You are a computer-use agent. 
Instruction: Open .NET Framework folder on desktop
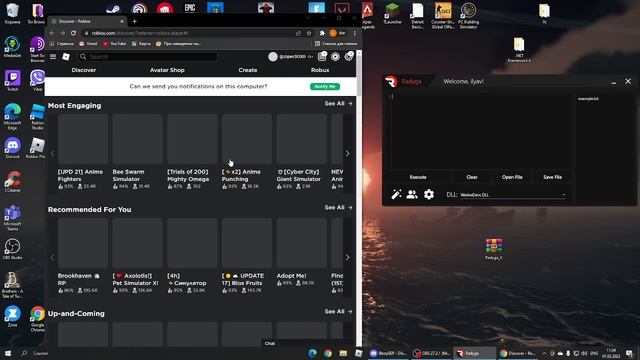click(519, 50)
